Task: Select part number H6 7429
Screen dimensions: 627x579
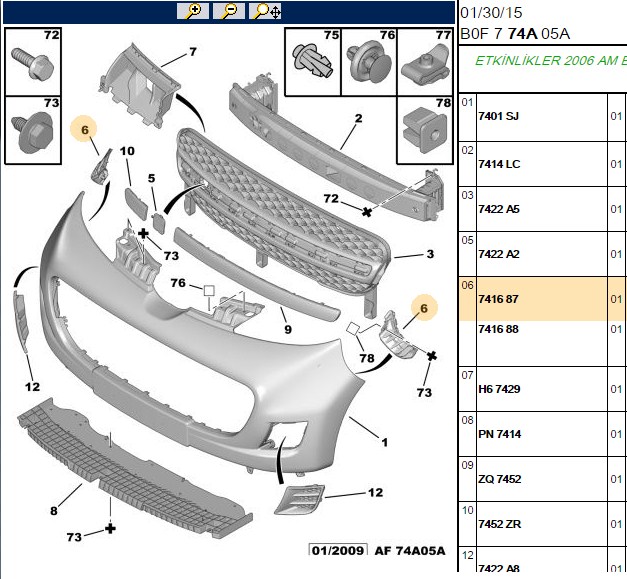Action: [x=499, y=389]
